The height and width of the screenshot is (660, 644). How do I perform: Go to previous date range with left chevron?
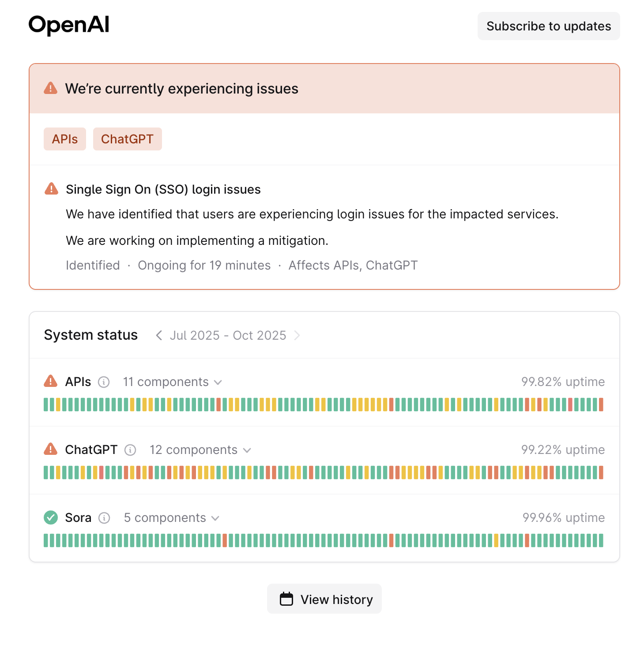159,335
